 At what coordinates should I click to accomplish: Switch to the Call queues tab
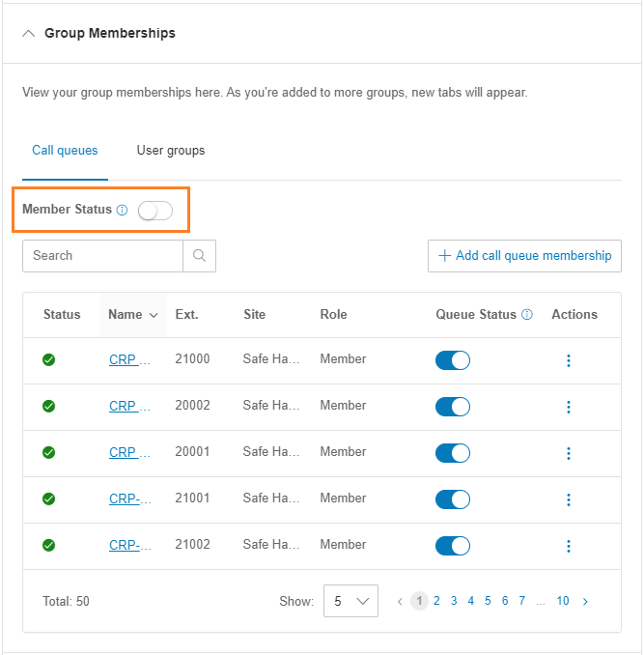[65, 151]
